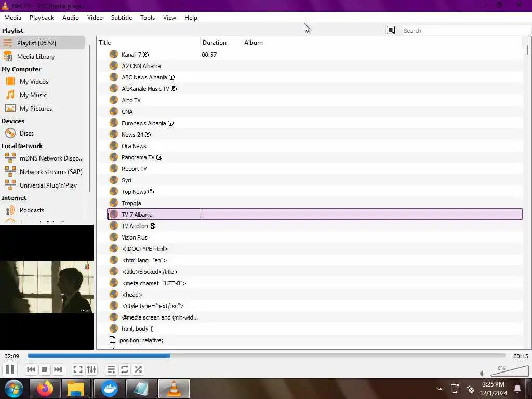Sort playlist by Title column
The height and width of the screenshot is (399, 532).
[x=148, y=43]
